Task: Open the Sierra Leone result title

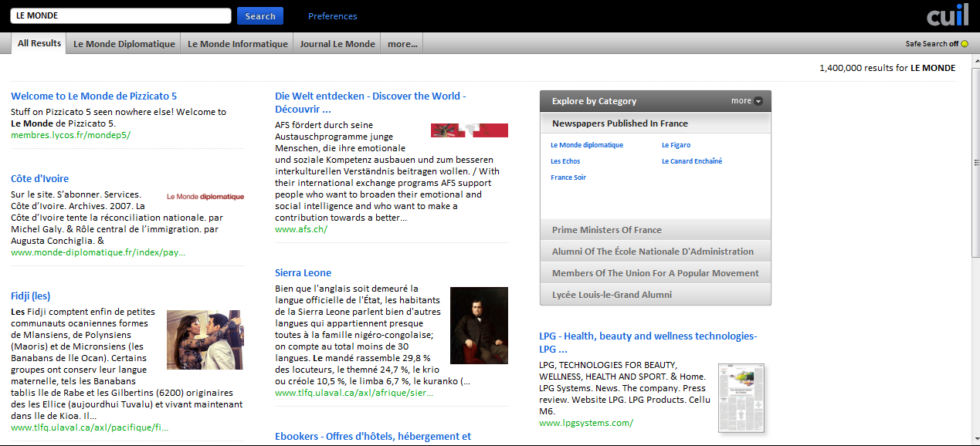Action: point(303,273)
